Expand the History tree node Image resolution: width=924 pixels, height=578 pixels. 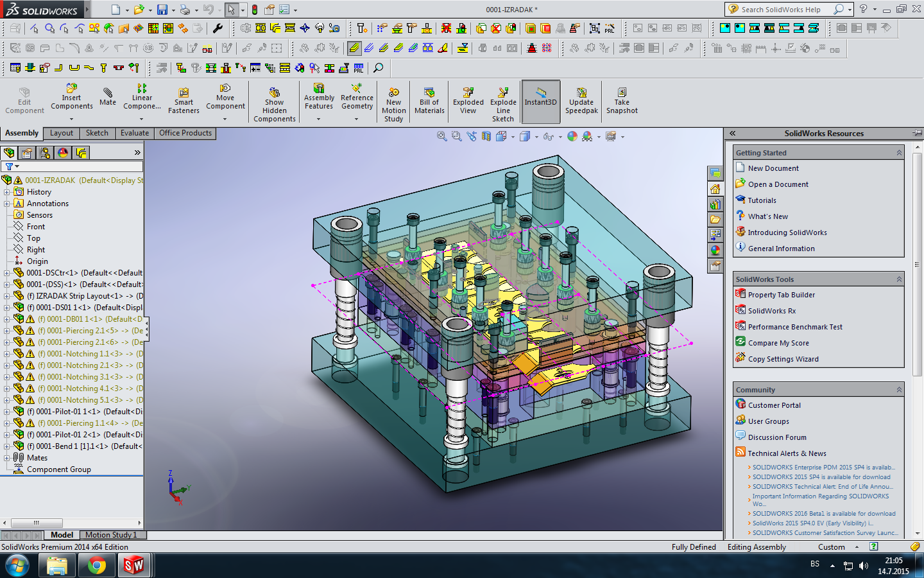(7, 192)
